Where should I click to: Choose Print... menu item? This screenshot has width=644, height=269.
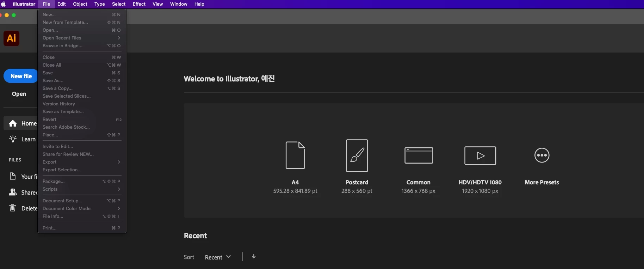pyautogui.click(x=82, y=228)
